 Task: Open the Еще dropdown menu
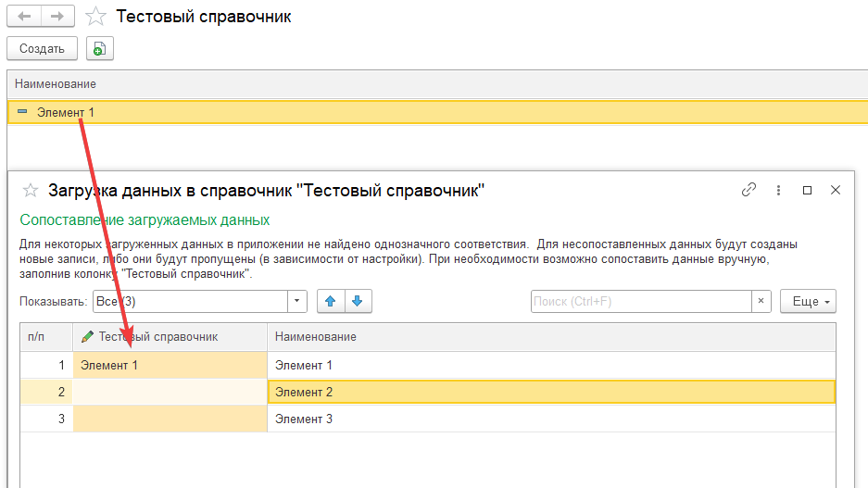(x=808, y=302)
